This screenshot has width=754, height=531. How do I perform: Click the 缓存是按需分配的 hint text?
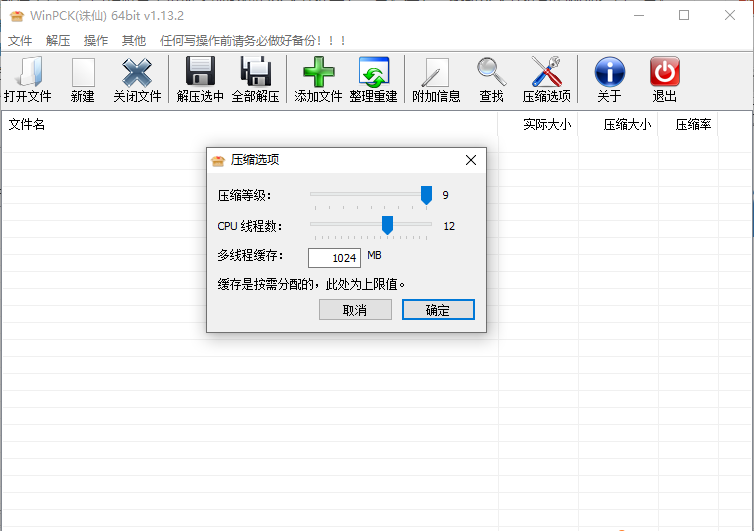point(311,284)
